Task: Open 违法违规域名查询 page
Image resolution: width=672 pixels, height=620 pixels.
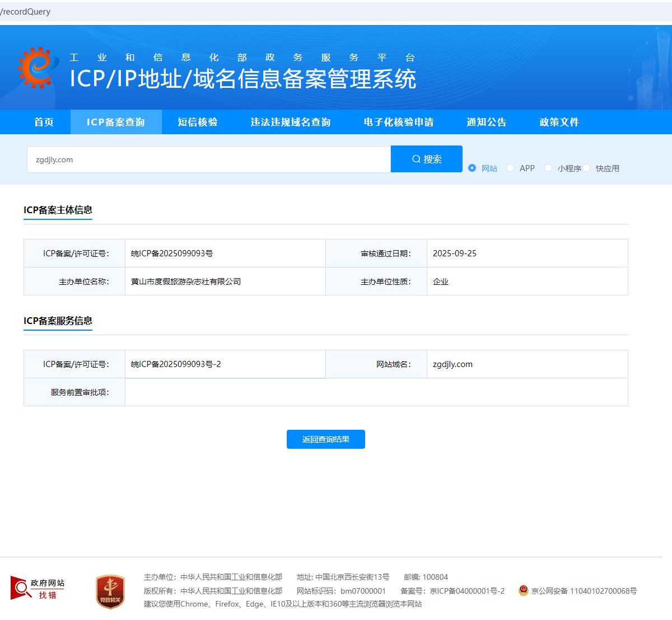Action: (x=290, y=122)
